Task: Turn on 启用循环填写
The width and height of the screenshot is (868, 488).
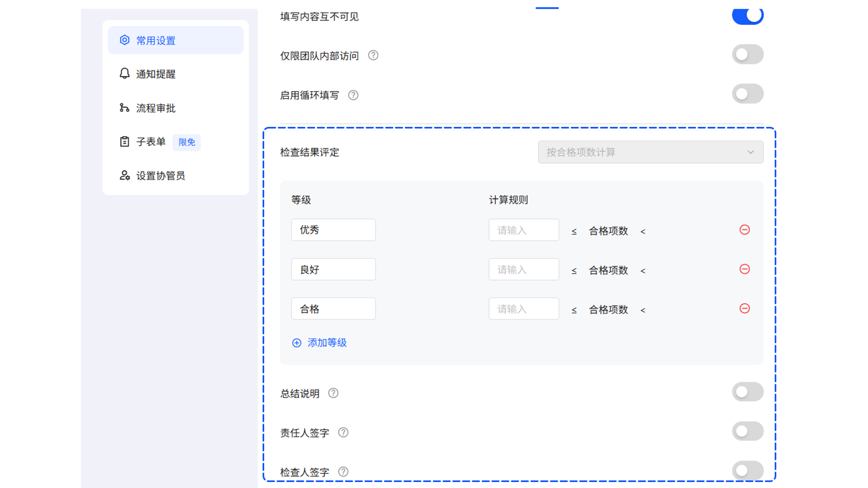Action: coord(748,93)
